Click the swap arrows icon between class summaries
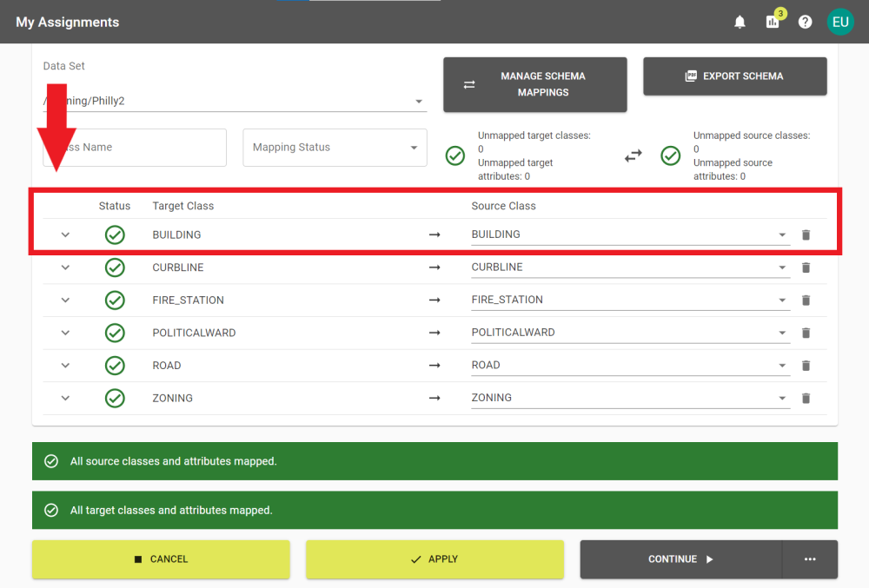Screen dimensions: 869x588 (x=633, y=156)
